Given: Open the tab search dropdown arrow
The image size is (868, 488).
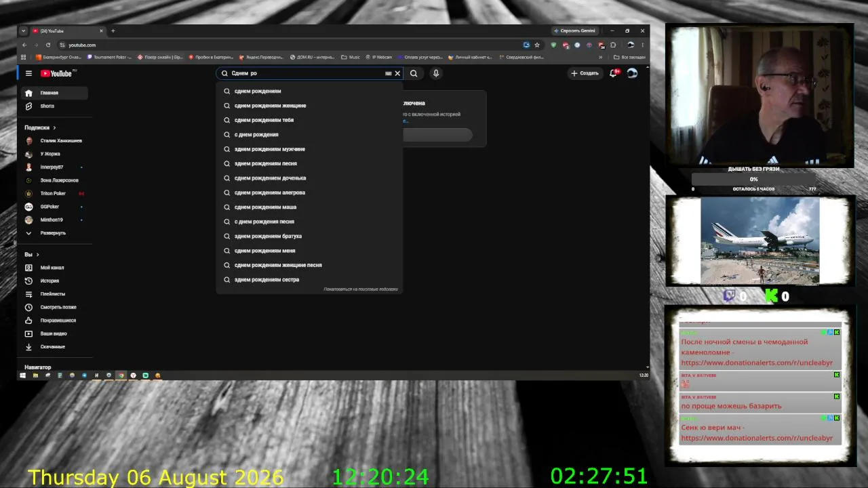Looking at the screenshot, I should [x=24, y=30].
